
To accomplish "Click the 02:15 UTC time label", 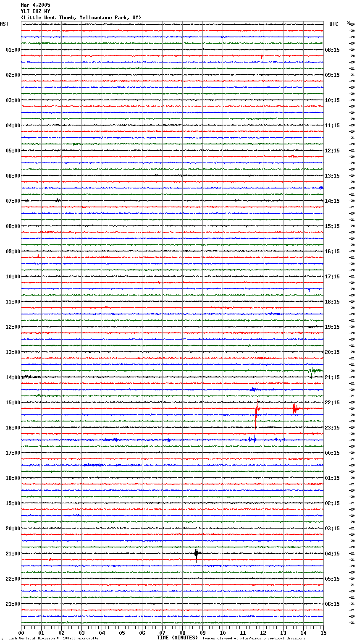I will point(332,503).
